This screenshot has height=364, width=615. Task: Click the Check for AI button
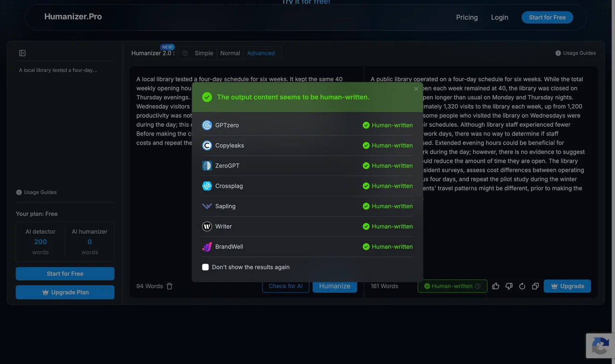point(285,286)
